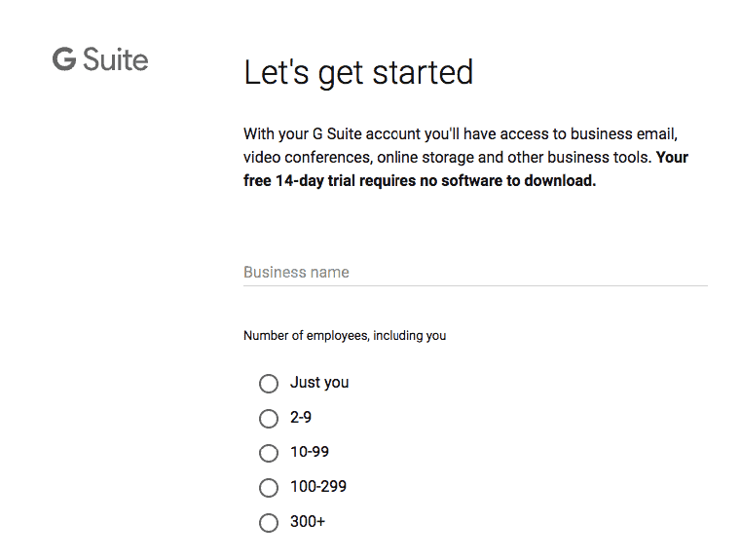The height and width of the screenshot is (560, 741).
Task: Click the '10-99' option label text
Action: [x=310, y=452]
